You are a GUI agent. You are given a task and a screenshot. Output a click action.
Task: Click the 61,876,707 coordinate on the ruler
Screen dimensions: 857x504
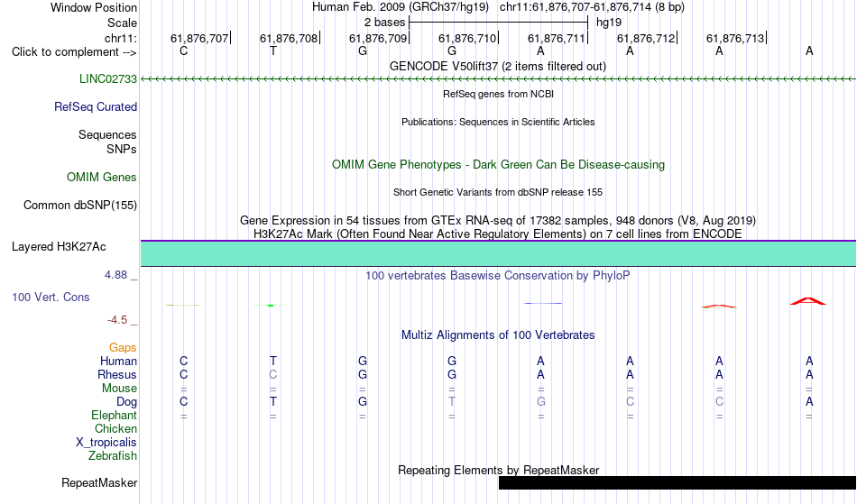click(x=199, y=38)
